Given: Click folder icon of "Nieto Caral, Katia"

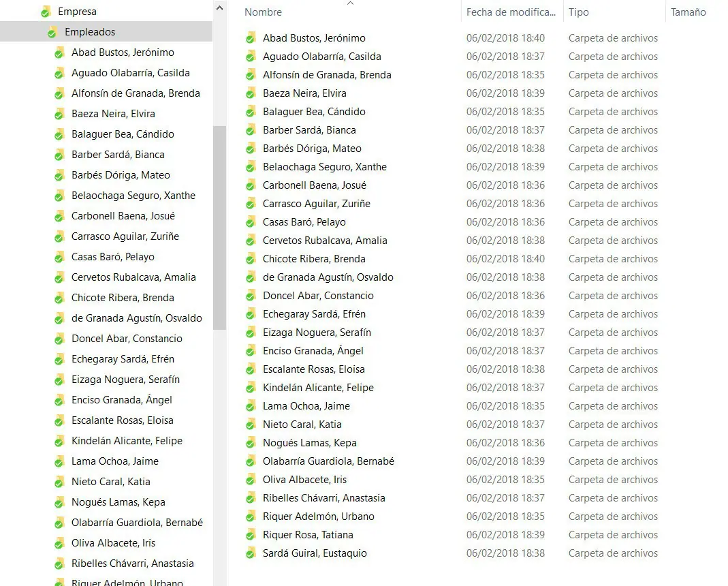Looking at the screenshot, I should [x=252, y=424].
